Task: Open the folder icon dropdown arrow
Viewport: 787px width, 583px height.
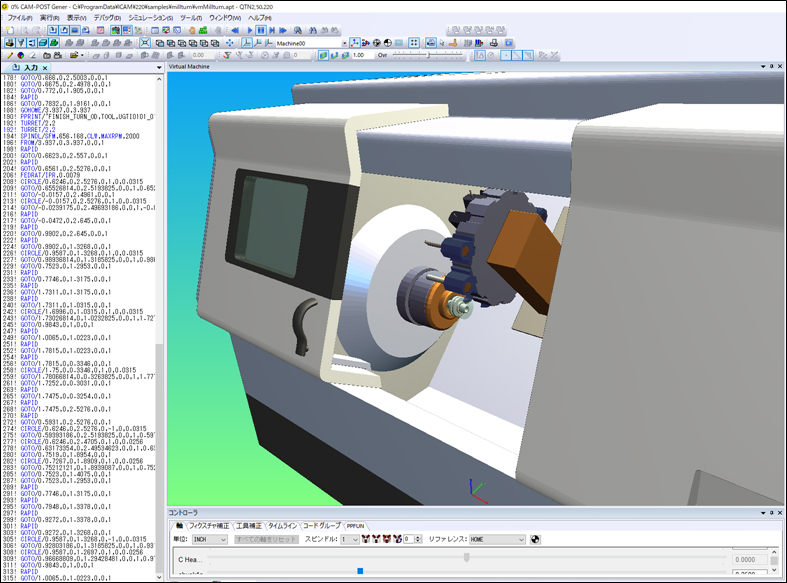Action: point(82,56)
